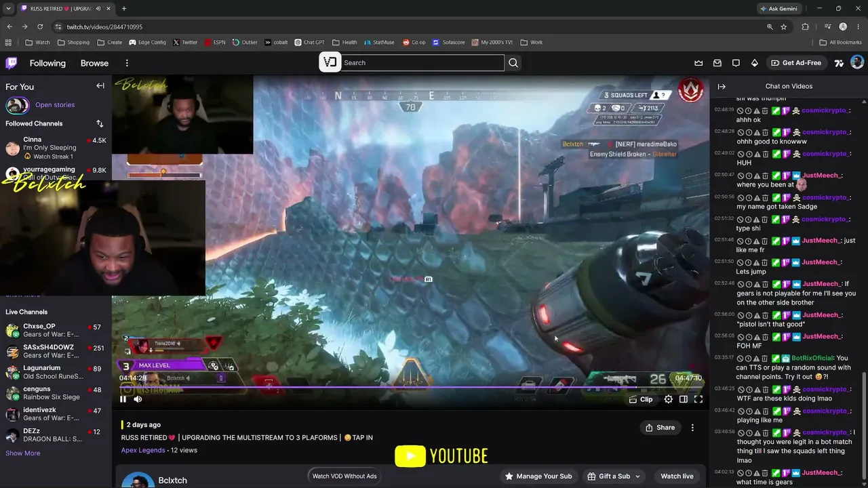Screen dimensions: 868x488
Task: Click the 7TV extension icon
Action: pos(839,63)
